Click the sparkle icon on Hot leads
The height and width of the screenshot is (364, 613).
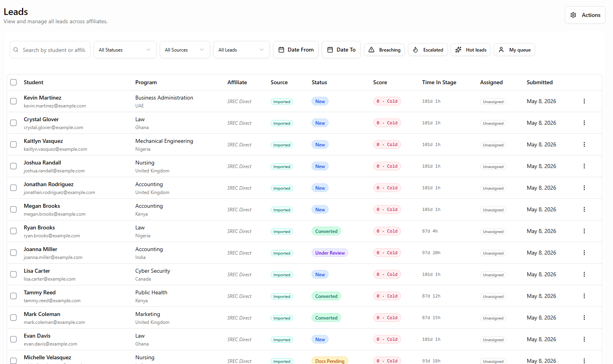click(x=458, y=50)
